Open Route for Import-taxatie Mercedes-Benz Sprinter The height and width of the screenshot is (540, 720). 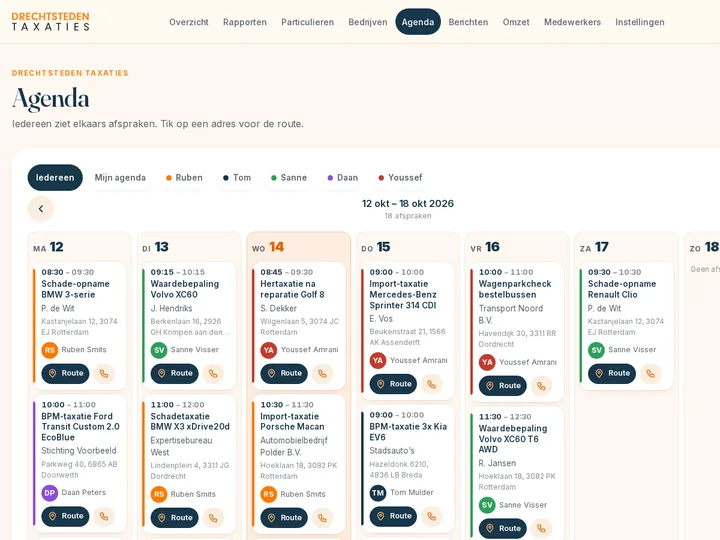(394, 384)
